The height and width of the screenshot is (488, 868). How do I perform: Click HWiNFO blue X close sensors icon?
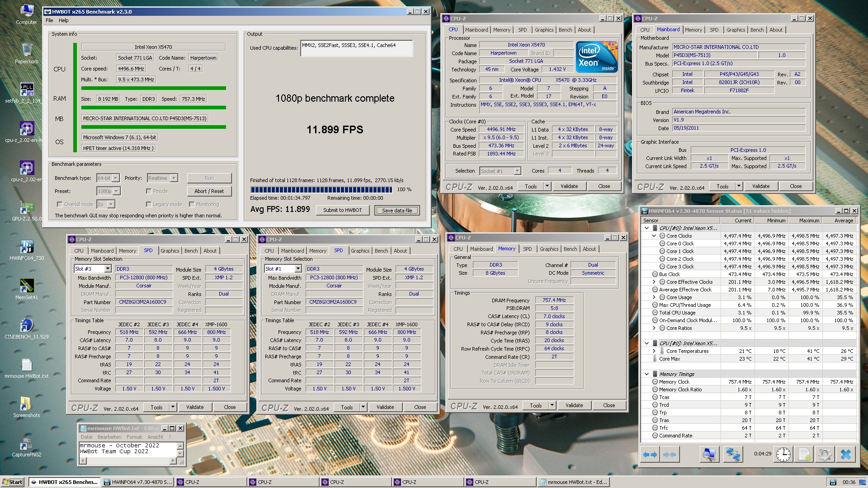(x=845, y=455)
